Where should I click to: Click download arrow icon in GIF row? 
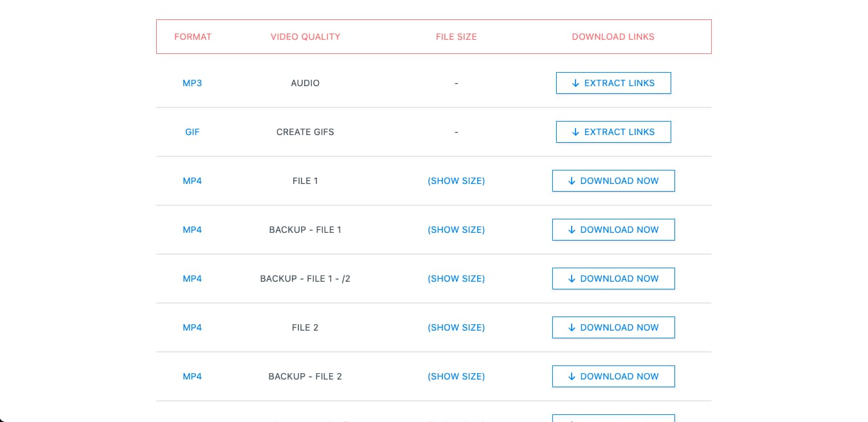click(x=575, y=132)
